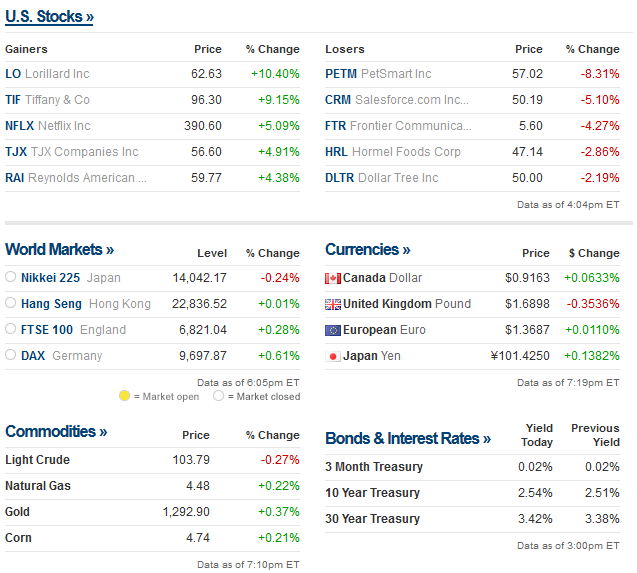Click 'Data as of 4:04pm ET' note
637x573 pixels.
tap(568, 205)
